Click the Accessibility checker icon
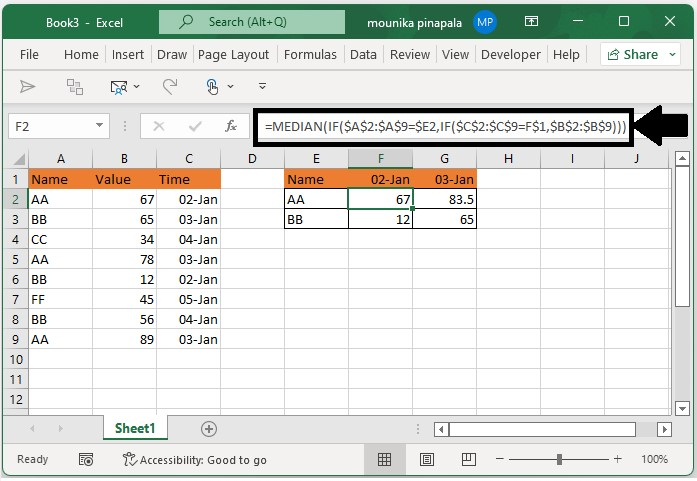Viewport: 697px width, 481px height. pos(129,459)
